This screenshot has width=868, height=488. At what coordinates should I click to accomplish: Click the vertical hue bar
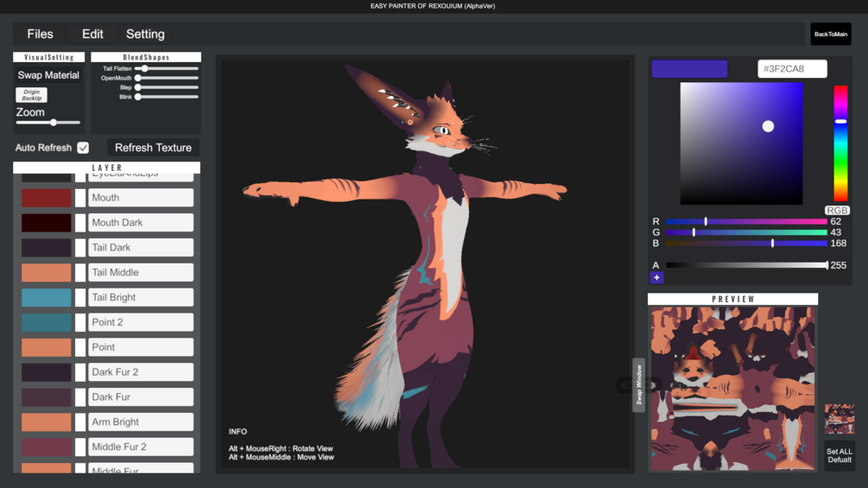click(x=841, y=143)
